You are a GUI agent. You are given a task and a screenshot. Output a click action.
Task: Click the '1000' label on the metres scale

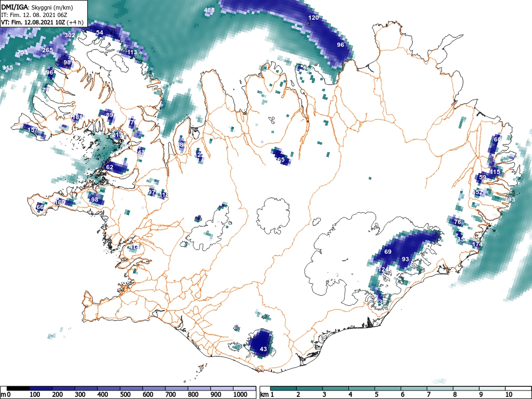(x=240, y=395)
